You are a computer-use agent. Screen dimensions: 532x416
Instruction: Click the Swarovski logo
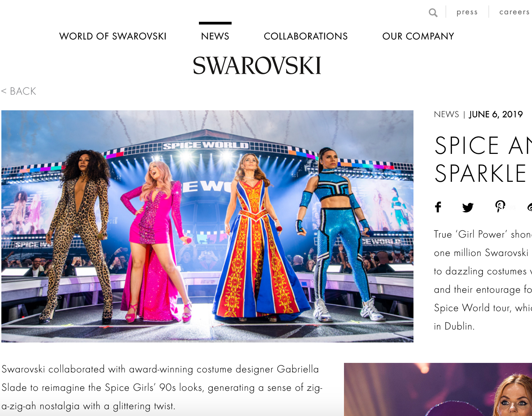[x=257, y=66]
